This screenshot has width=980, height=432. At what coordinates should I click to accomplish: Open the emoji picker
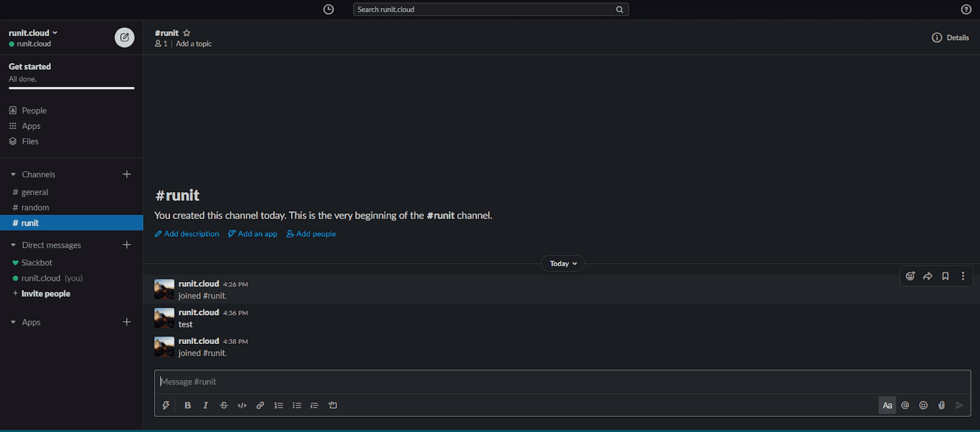tap(924, 405)
